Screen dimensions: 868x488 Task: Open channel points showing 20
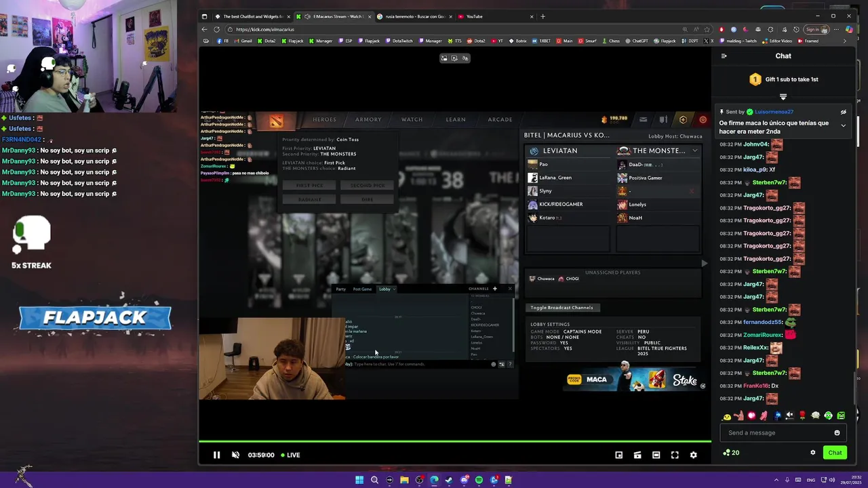tap(731, 453)
